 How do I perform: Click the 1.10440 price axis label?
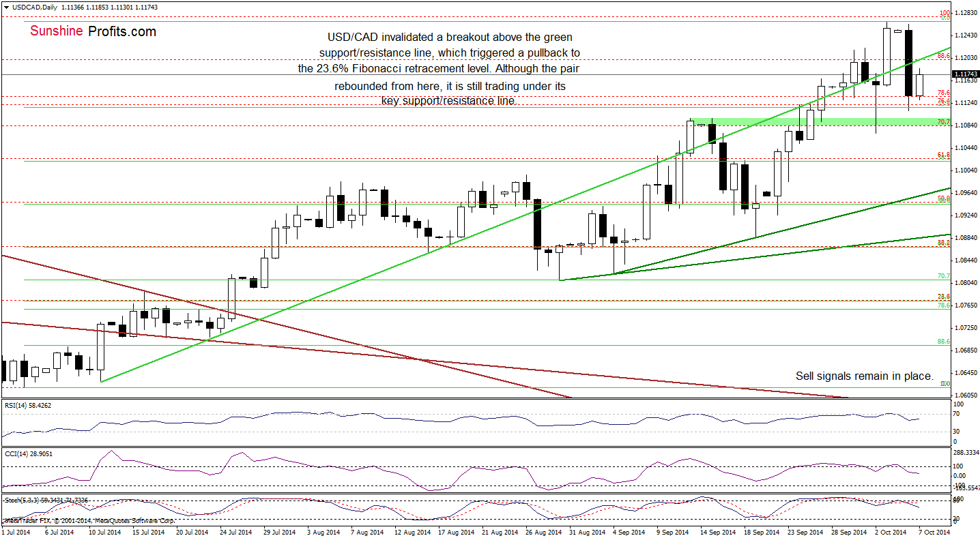coord(966,148)
